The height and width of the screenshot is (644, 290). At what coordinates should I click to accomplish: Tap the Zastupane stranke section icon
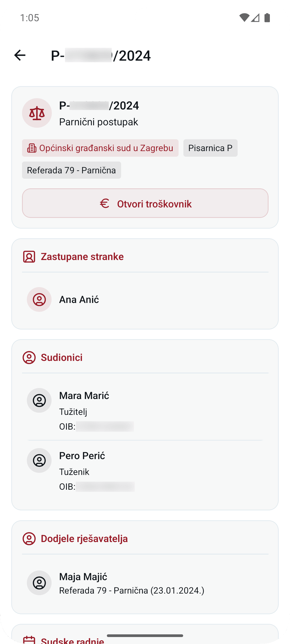tap(29, 257)
